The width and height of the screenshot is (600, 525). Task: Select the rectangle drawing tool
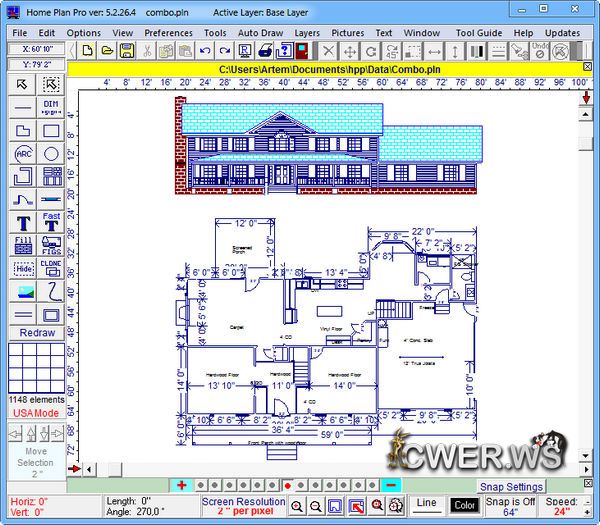51,130
